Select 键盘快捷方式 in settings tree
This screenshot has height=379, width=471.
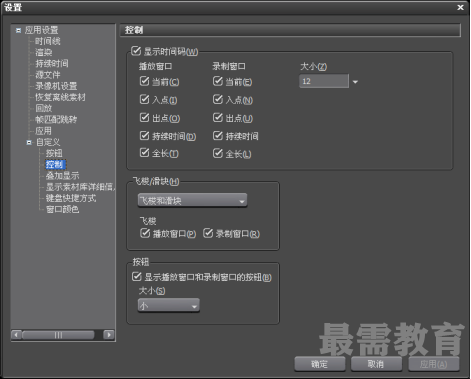coord(71,198)
